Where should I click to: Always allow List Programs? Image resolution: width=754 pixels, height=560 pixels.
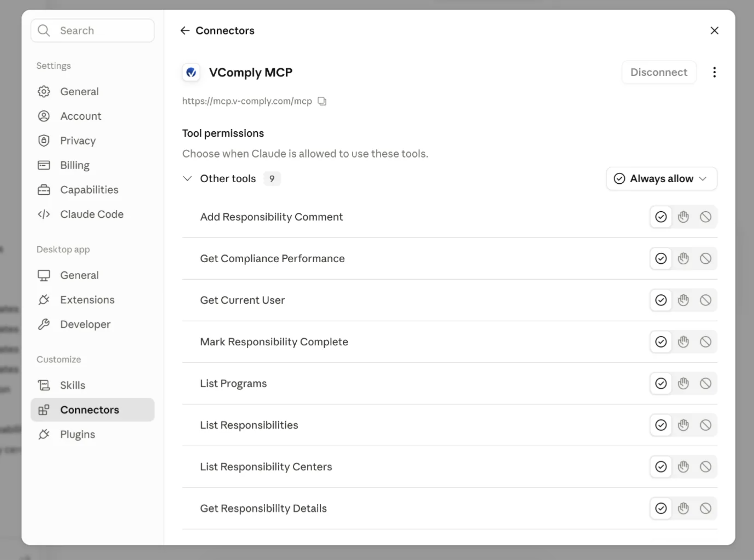coord(661,383)
